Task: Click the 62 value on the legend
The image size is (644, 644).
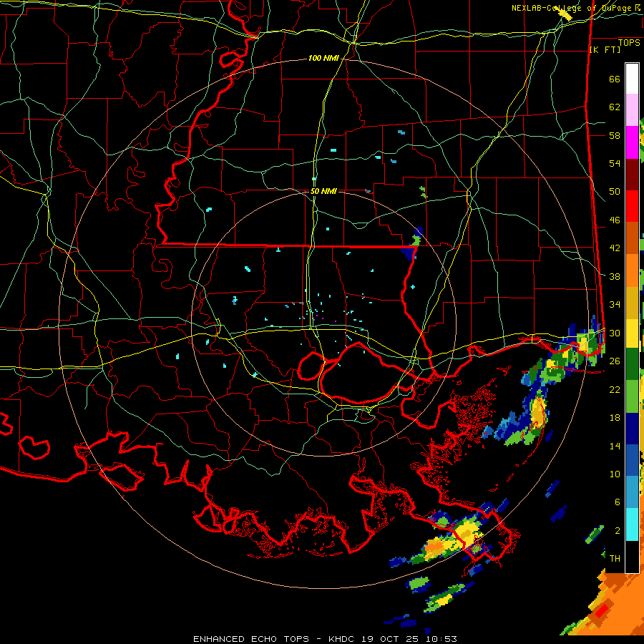Action: 615,107
